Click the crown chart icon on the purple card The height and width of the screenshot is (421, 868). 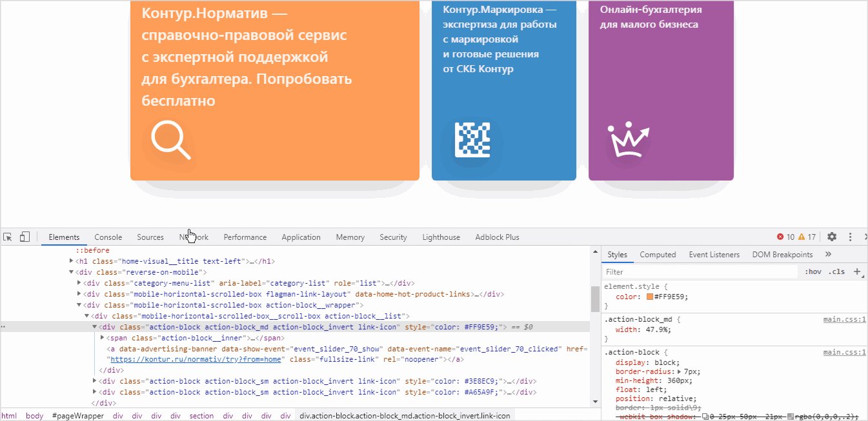[x=628, y=141]
